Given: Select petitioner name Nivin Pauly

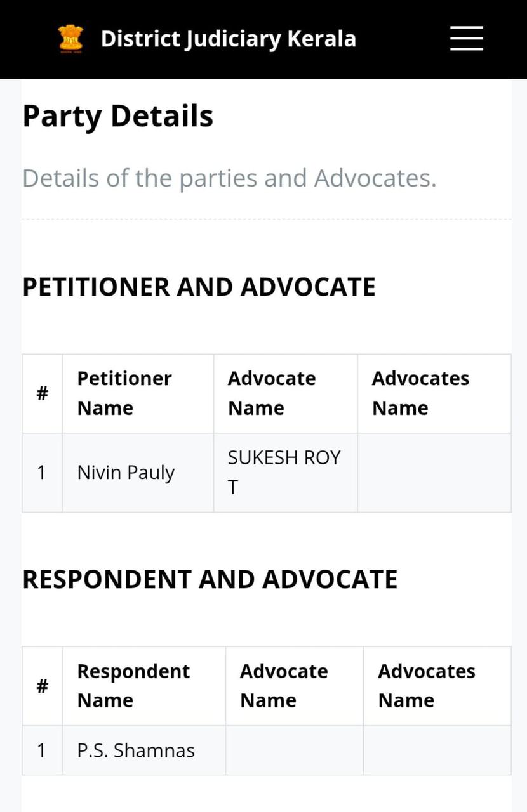Looking at the screenshot, I should (x=126, y=473).
